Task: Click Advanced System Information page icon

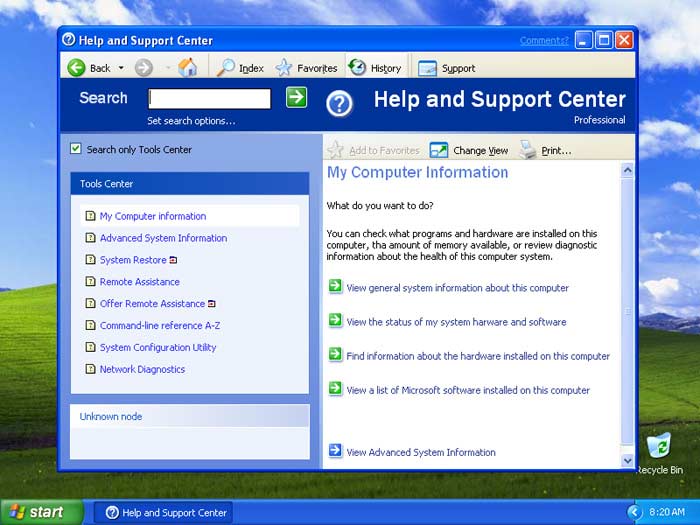Action: 91,238
